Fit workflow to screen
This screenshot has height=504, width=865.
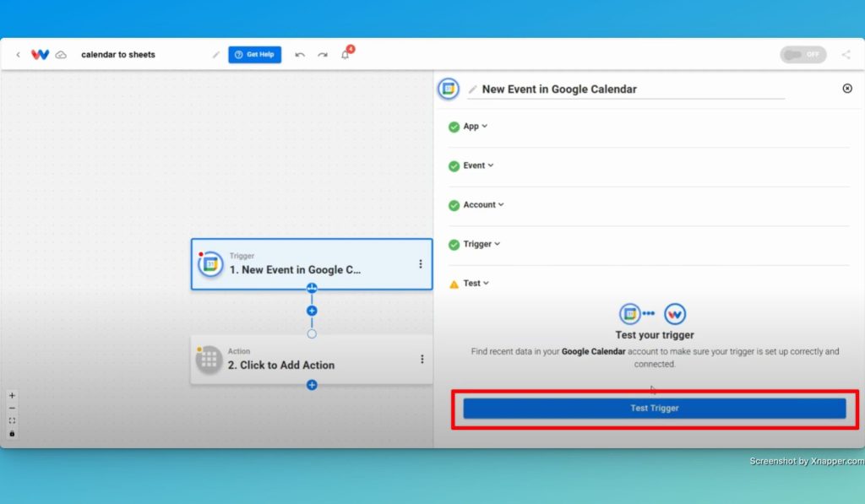(x=12, y=420)
